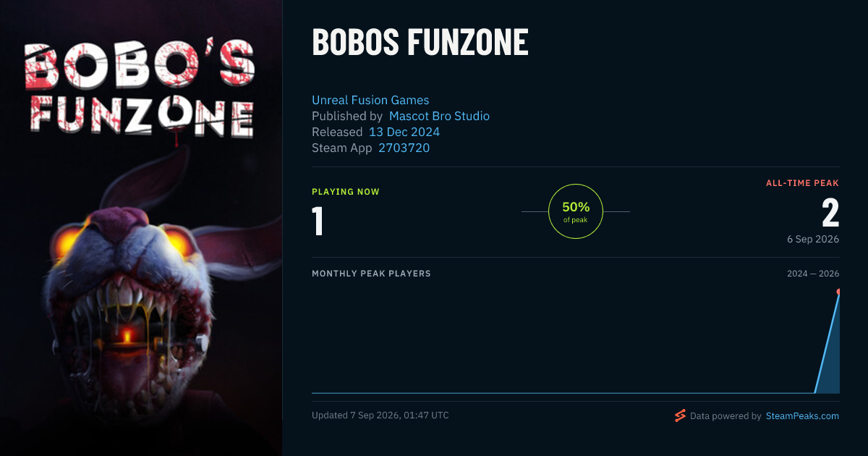
Task: Open the SteamPeaks.com link
Action: pos(802,416)
